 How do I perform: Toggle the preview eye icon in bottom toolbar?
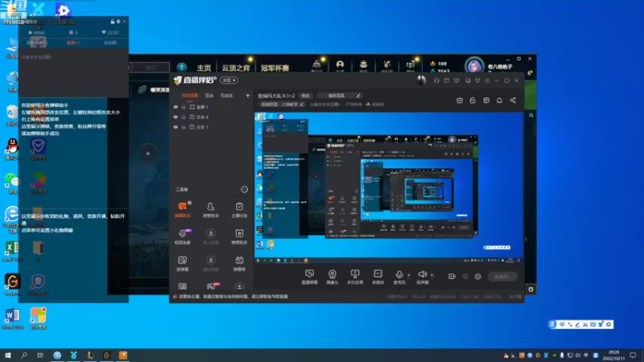(465, 277)
